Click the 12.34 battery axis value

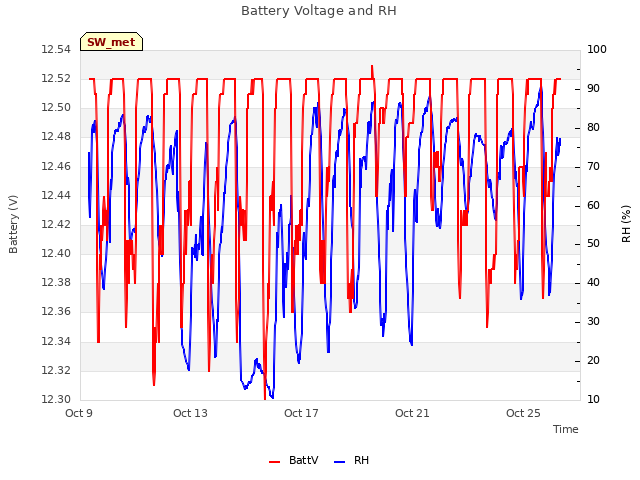click(56, 341)
